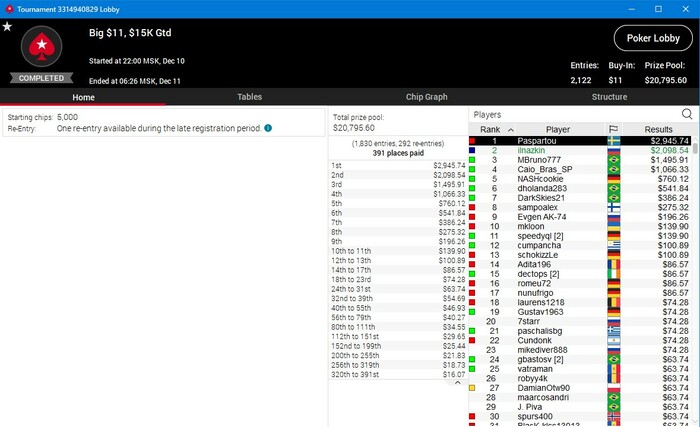The height and width of the screenshot is (427, 700).
Task: Open the Chip Graph tab
Action: (426, 97)
